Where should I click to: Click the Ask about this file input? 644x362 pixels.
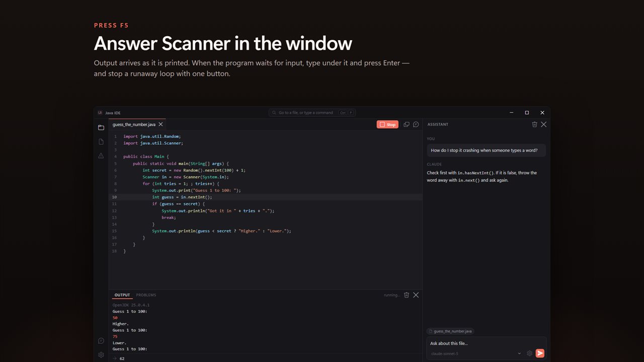486,343
